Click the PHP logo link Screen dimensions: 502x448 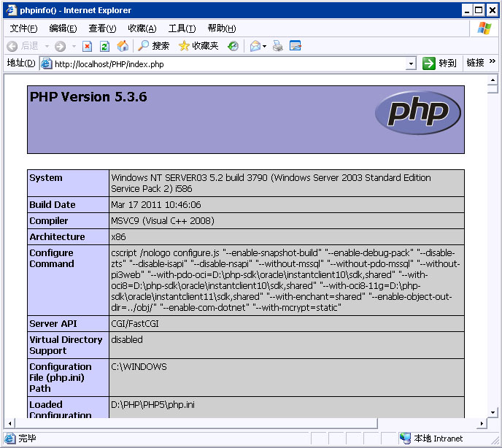417,113
